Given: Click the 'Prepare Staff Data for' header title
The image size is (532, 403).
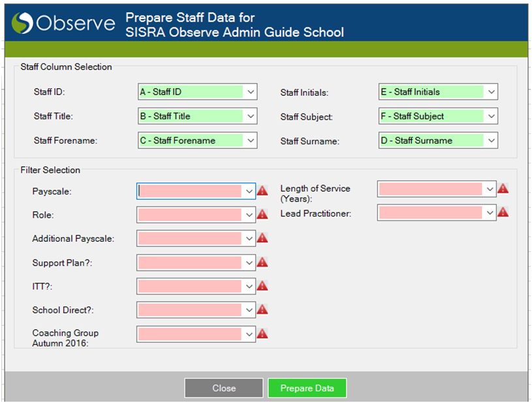Looking at the screenshot, I should tap(190, 18).
